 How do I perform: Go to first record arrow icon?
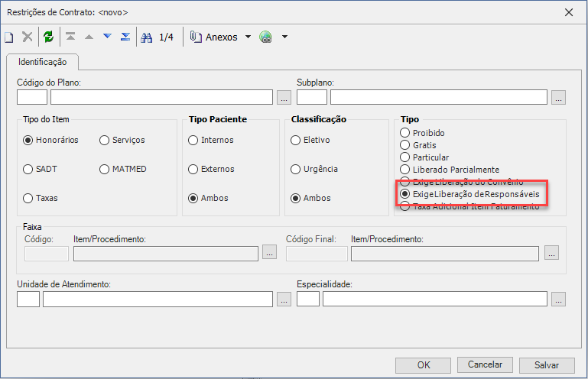70,37
